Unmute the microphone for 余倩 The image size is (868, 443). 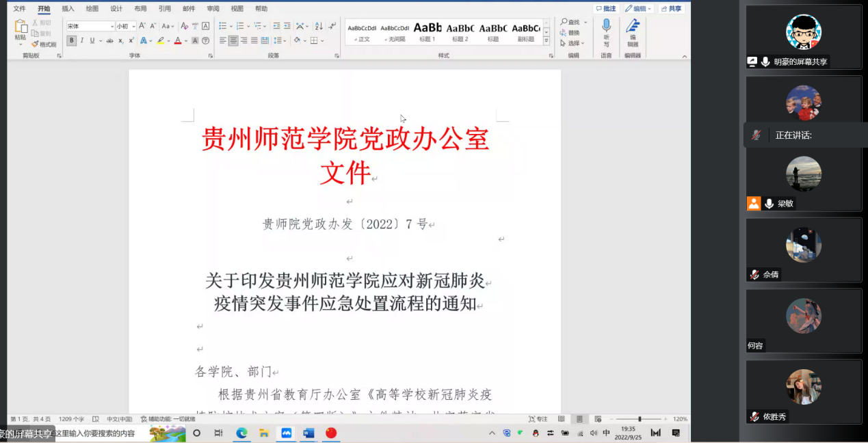(754, 275)
